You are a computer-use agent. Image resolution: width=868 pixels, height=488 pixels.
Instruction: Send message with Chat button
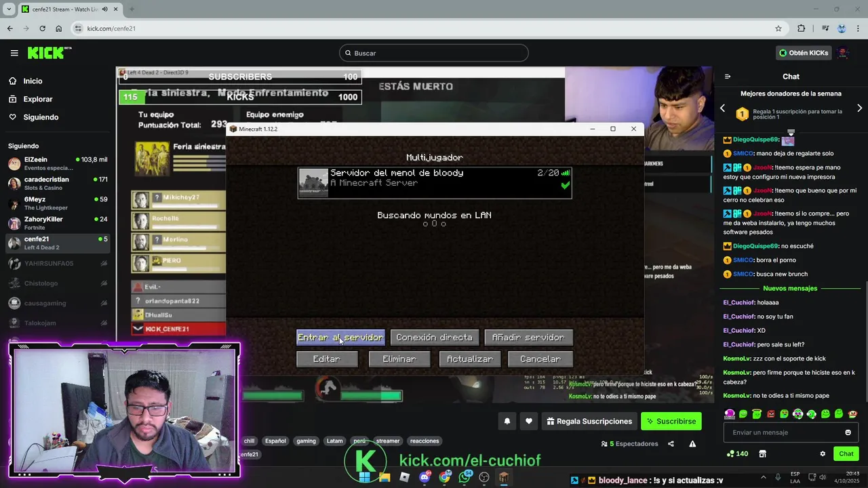pos(846,454)
